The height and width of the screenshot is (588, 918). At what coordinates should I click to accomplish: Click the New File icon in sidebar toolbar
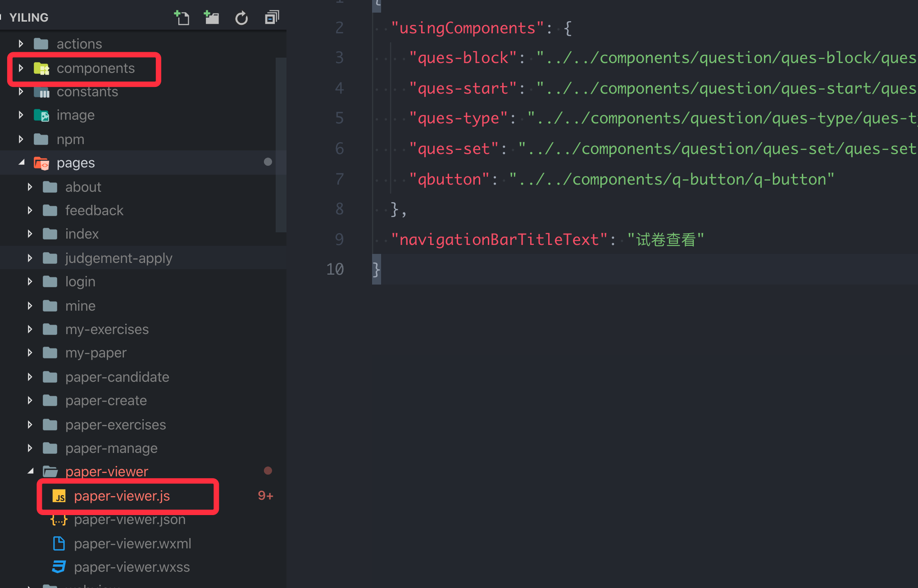[182, 18]
